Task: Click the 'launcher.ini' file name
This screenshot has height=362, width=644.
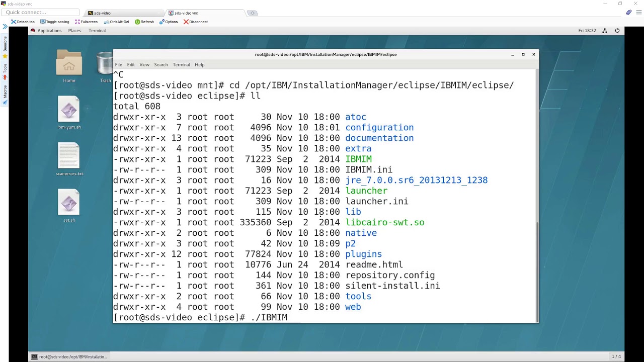Action: pyautogui.click(x=377, y=202)
